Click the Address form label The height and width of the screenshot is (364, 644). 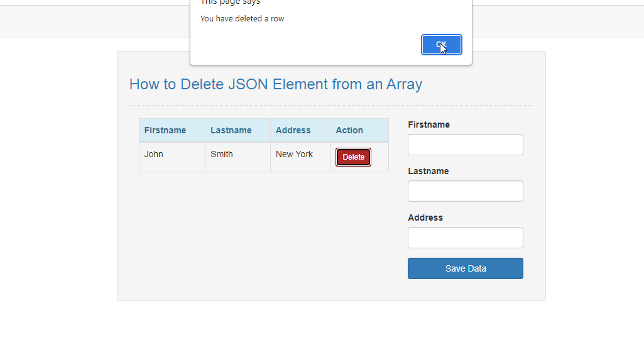coord(425,218)
